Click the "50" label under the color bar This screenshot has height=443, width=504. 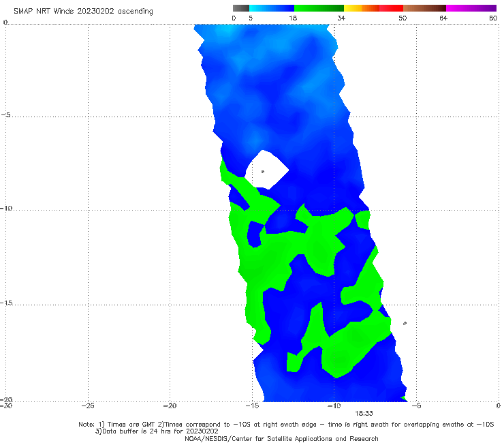click(403, 18)
